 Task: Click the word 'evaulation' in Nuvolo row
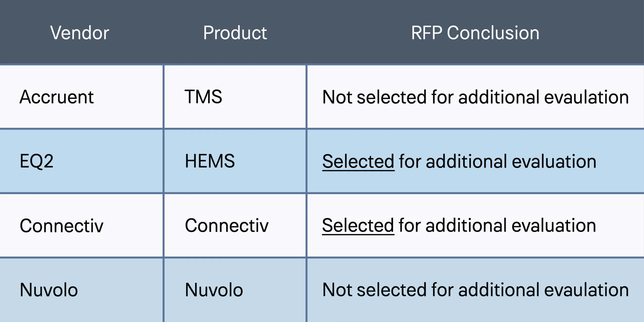coord(587,290)
